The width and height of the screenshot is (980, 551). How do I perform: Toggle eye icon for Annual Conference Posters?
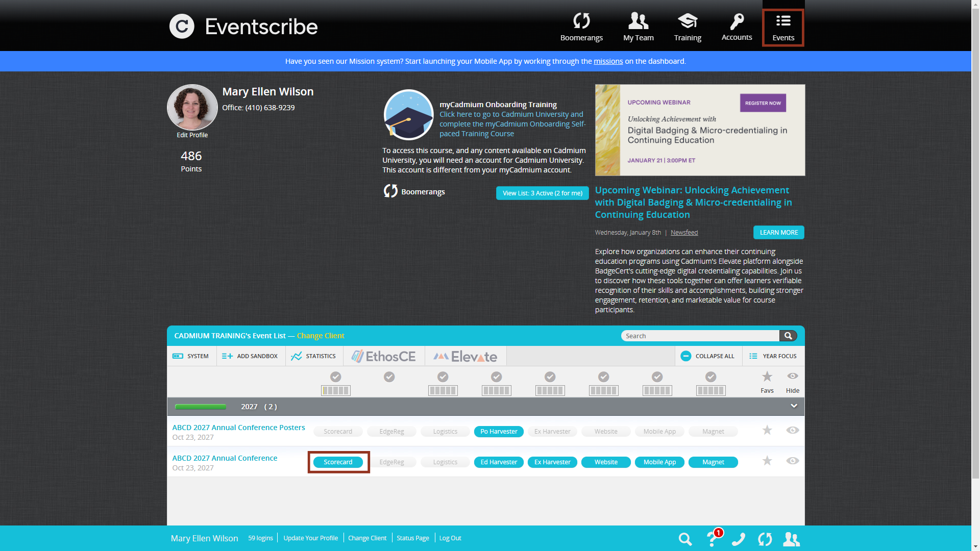pos(792,431)
